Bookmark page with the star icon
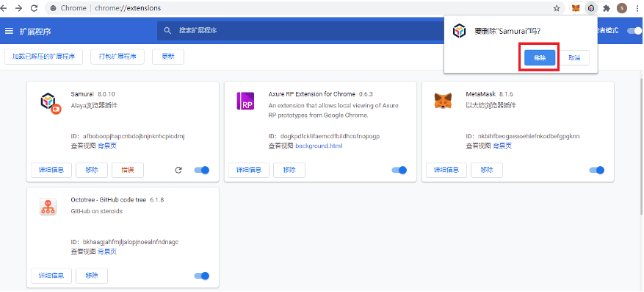Screen dimensions: 644x292 click(557, 8)
